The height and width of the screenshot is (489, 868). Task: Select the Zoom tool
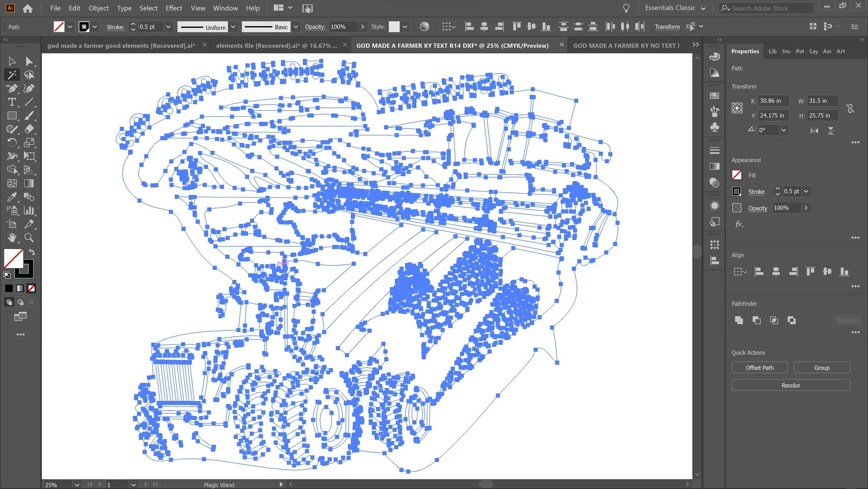(29, 238)
